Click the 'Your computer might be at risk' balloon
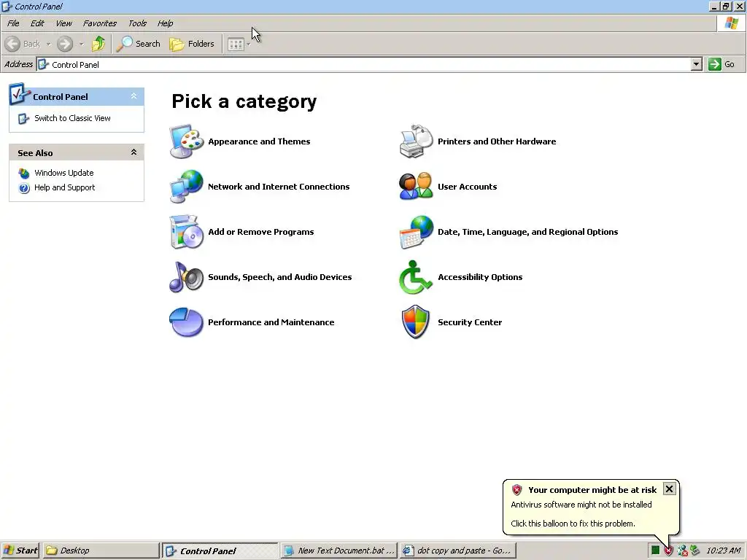This screenshot has width=747, height=560. [591, 507]
